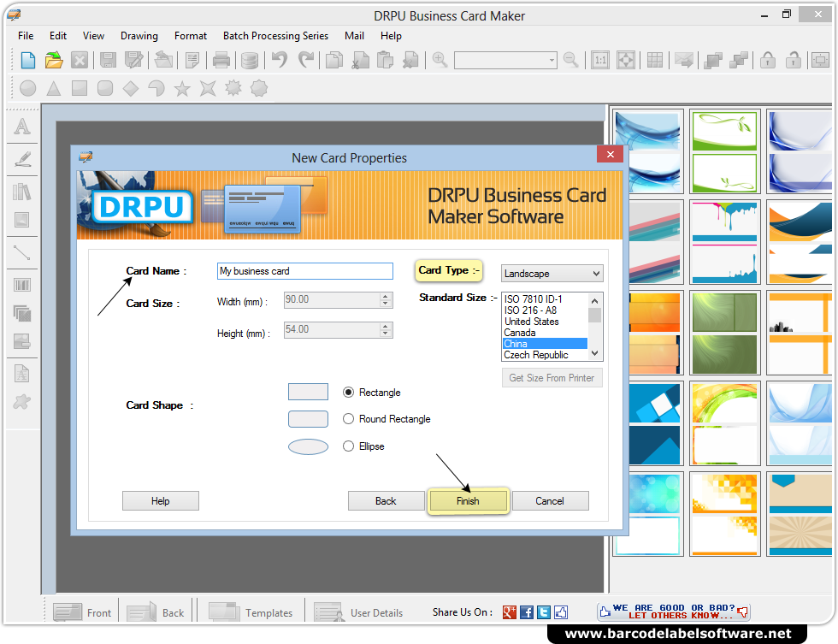Share on Twitter icon
The image size is (838, 644).
[544, 612]
